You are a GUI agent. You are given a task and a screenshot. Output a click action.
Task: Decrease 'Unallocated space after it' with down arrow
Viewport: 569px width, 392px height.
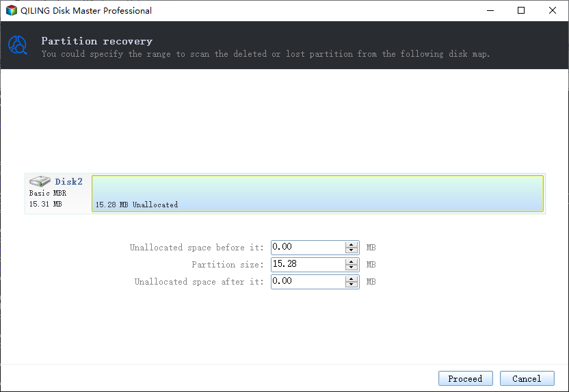pyautogui.click(x=352, y=284)
